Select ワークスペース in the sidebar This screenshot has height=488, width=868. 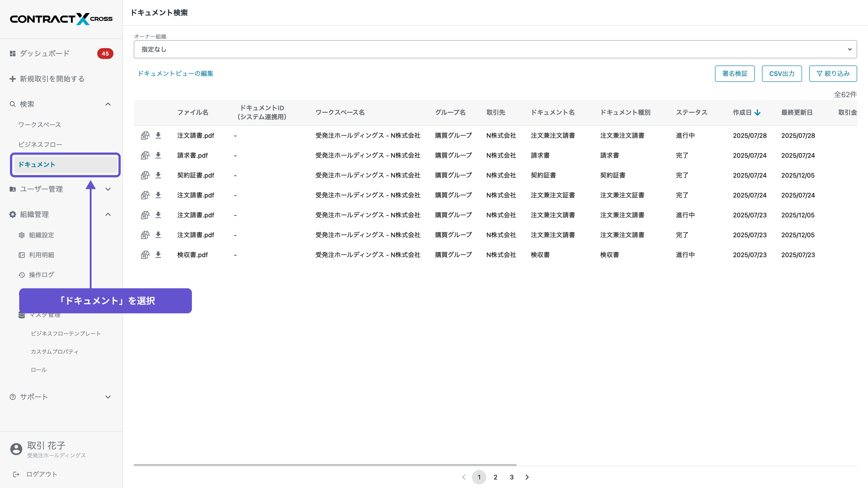coord(39,125)
